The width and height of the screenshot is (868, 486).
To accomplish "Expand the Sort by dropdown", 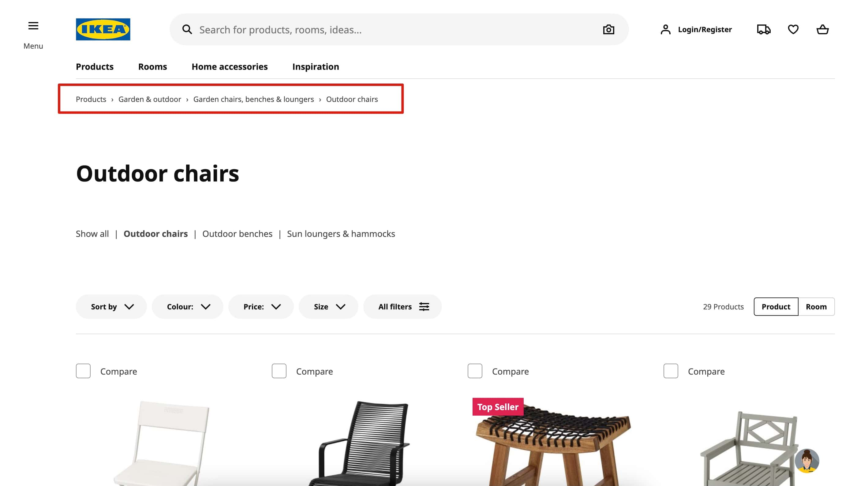I will pos(111,307).
